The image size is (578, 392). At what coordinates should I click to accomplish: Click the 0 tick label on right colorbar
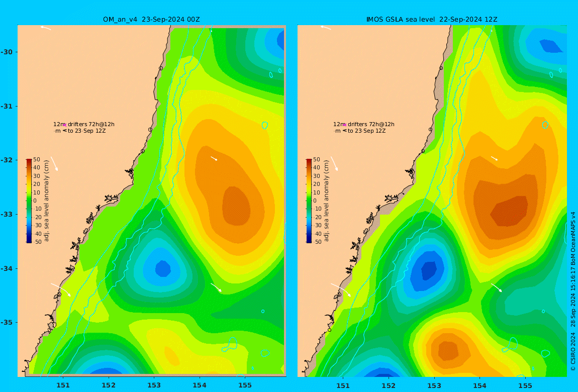click(315, 201)
